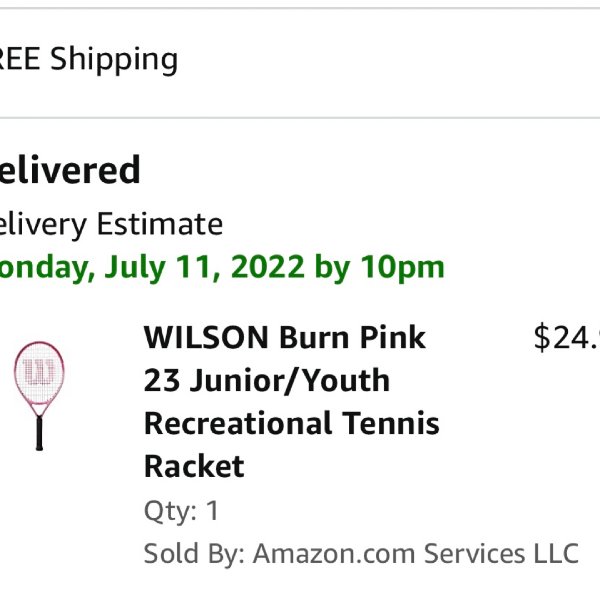Click the 'Recreational Tennis' title line
This screenshot has width=600, height=600.
click(292, 423)
